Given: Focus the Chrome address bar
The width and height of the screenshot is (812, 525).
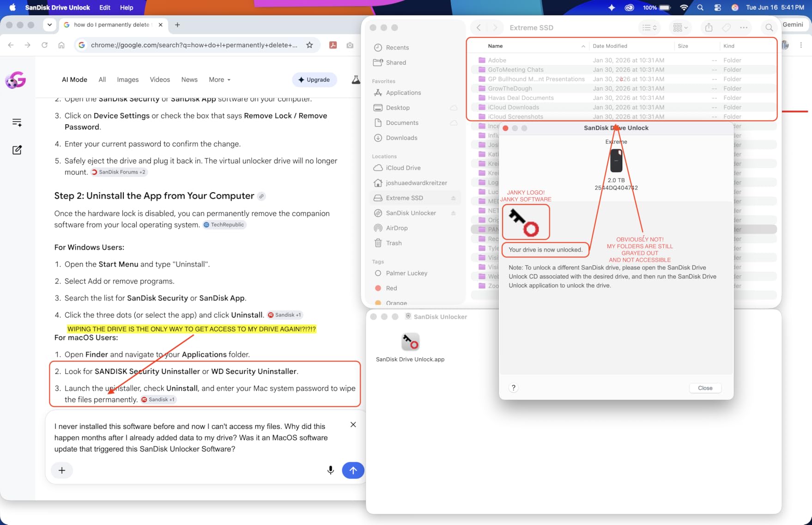Looking at the screenshot, I should (x=194, y=45).
